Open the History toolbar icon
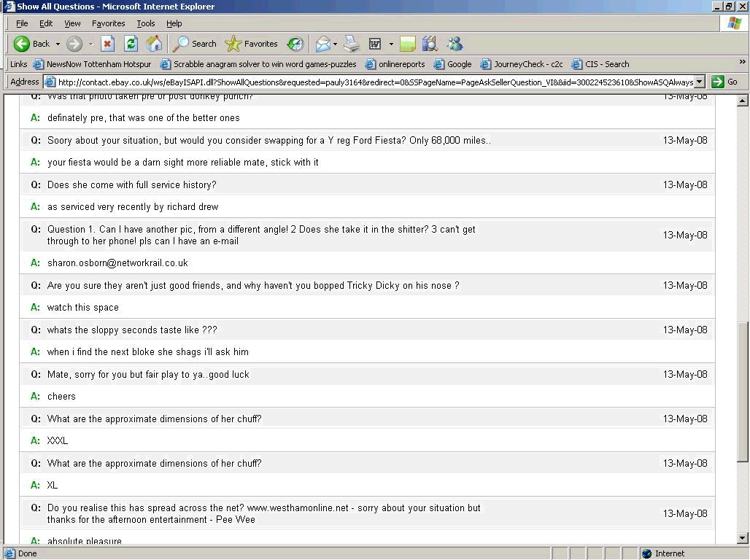 (x=295, y=44)
